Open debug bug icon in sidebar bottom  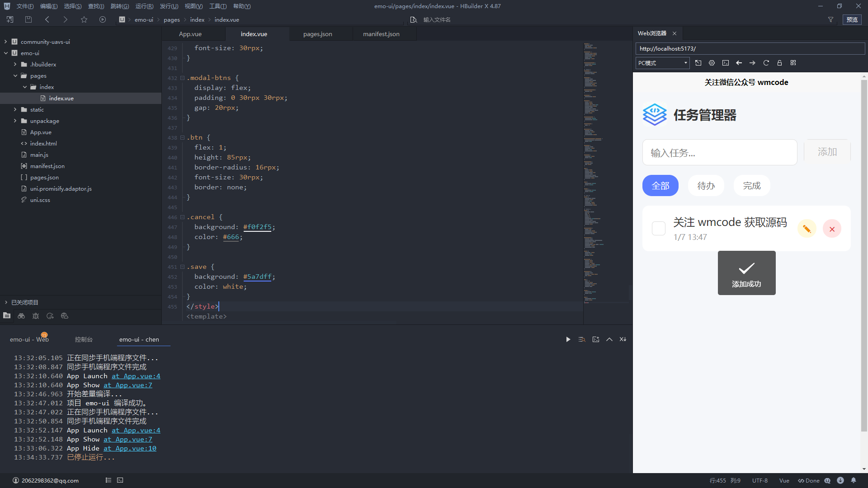click(x=36, y=316)
